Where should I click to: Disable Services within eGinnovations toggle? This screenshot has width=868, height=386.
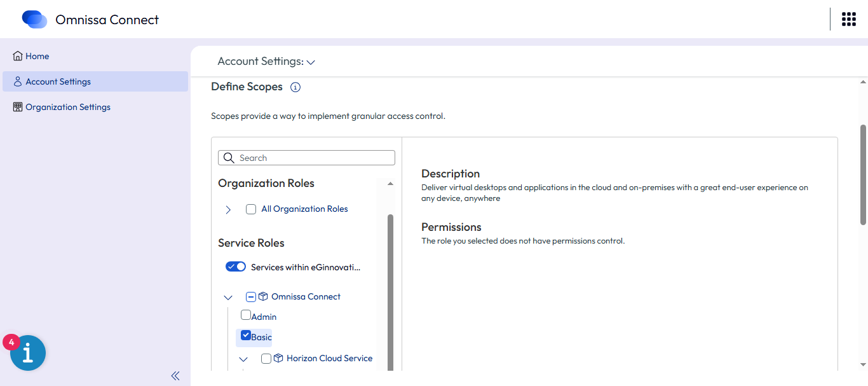pyautogui.click(x=236, y=267)
